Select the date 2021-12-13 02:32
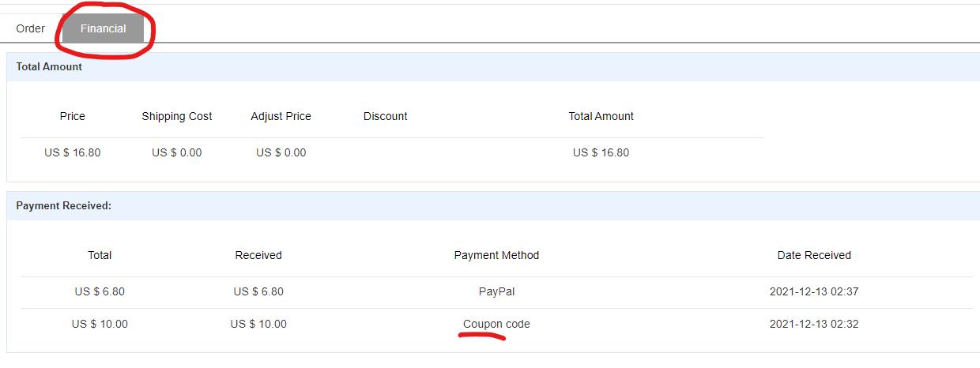980x368 pixels. (814, 324)
